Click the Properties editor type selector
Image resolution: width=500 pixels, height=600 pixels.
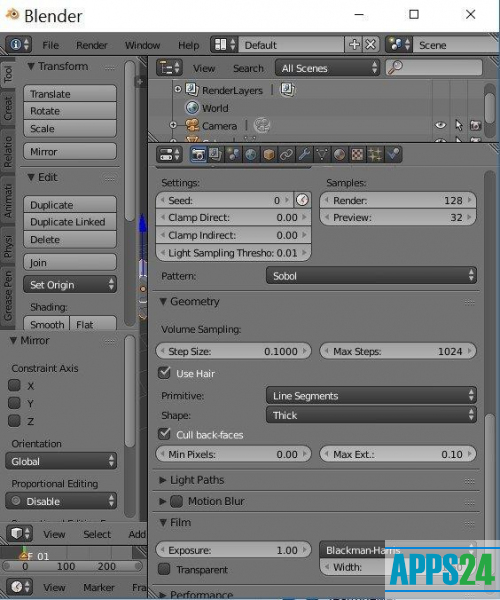tap(169, 155)
